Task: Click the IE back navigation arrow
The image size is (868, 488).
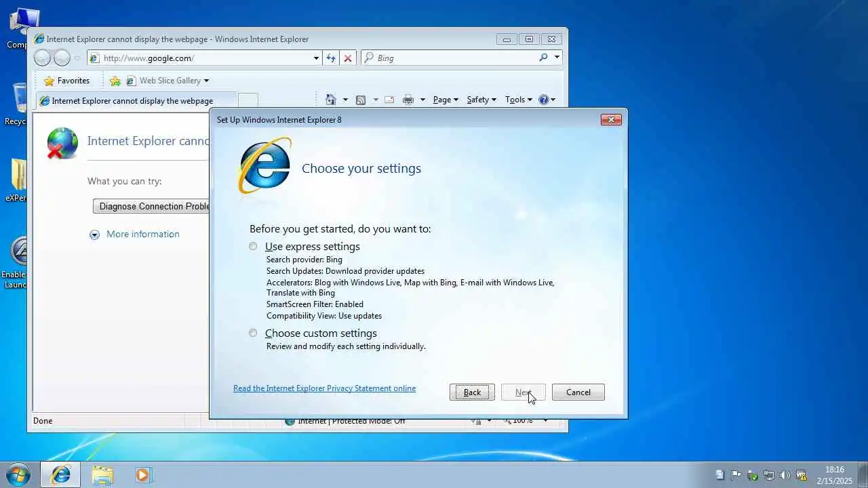Action: tap(42, 58)
